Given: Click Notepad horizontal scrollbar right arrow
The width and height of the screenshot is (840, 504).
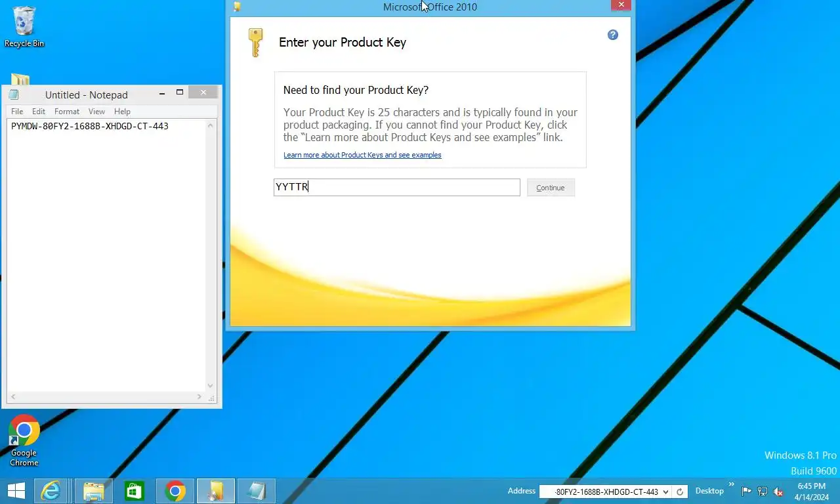Looking at the screenshot, I should (x=199, y=397).
